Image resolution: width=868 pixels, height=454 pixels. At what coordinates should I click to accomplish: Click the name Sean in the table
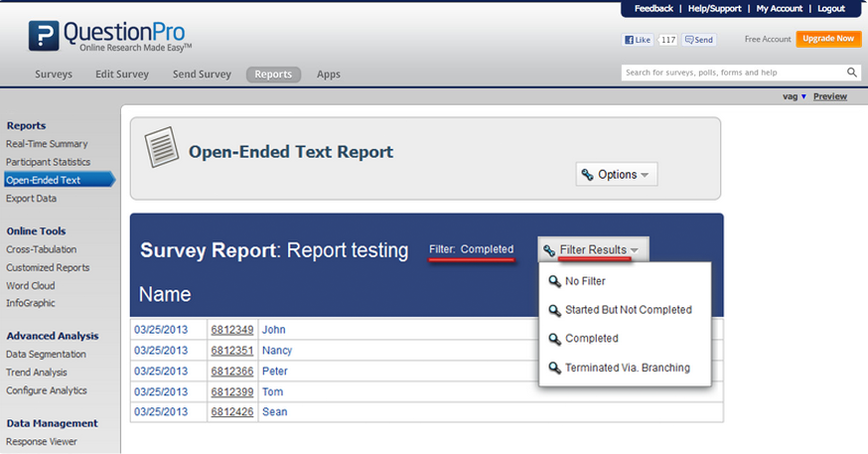pyautogui.click(x=274, y=412)
